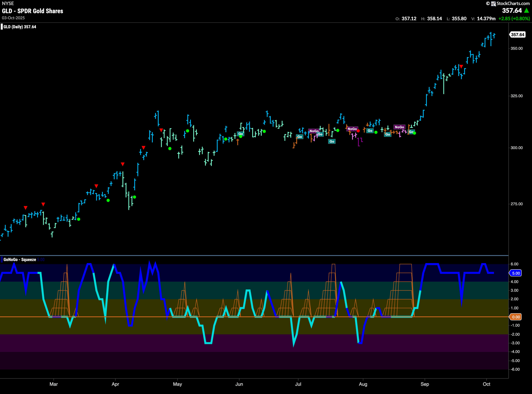The height and width of the screenshot is (394, 532).
Task: Click the NoGo label in mid-August
Action: click(x=399, y=127)
